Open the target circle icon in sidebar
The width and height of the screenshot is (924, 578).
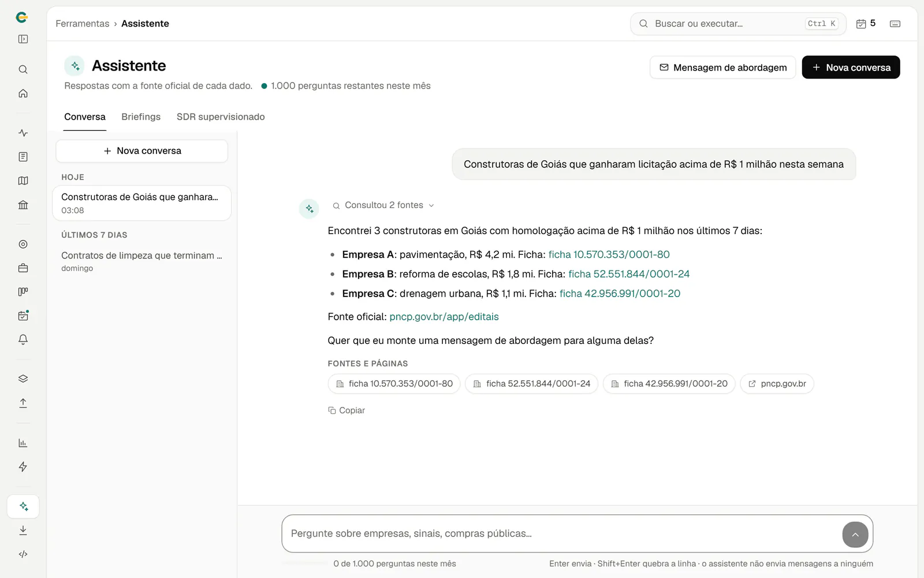coord(23,244)
